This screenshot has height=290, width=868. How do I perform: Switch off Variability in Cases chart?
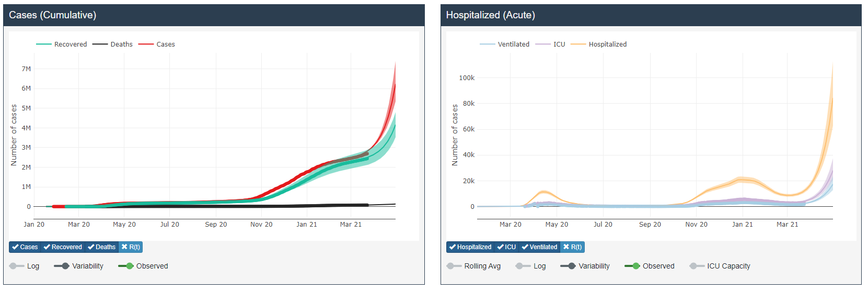coord(62,266)
